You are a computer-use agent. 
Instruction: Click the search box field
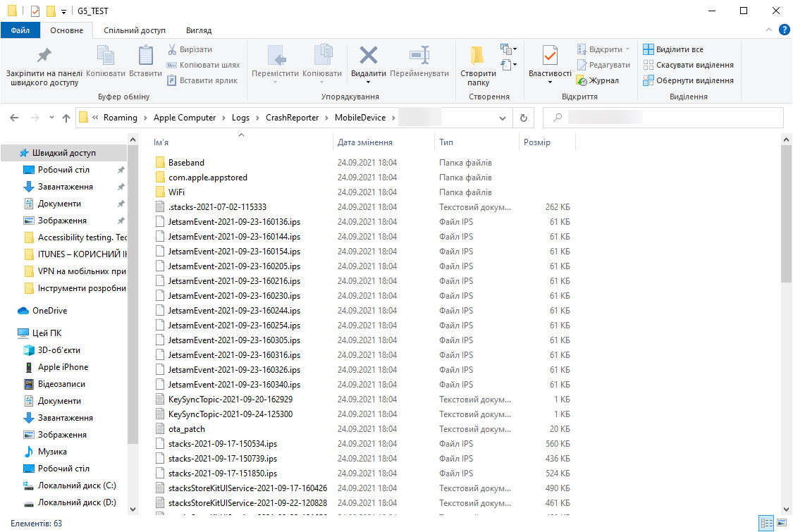coord(663,118)
